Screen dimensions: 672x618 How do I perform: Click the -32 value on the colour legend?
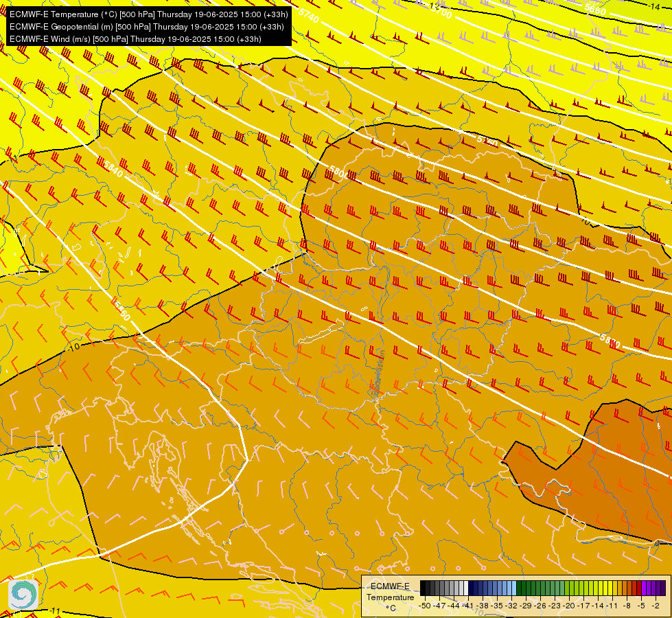point(511,606)
